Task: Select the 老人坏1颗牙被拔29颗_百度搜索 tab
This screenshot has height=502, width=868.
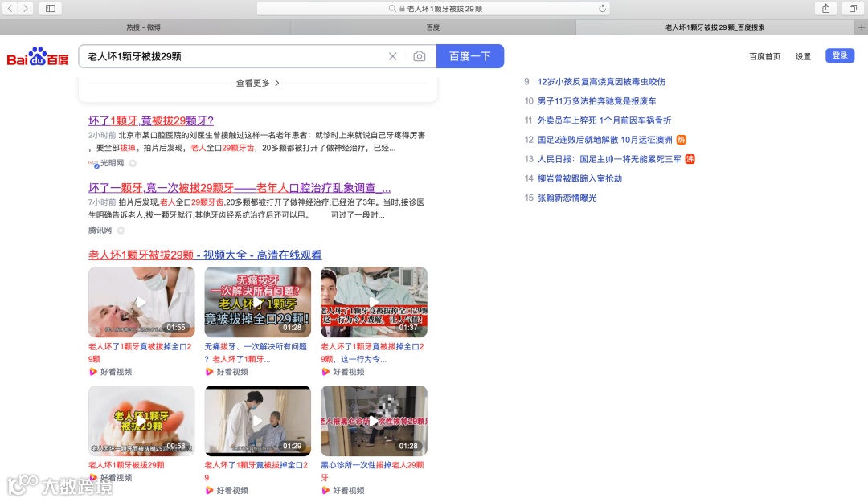Action: (x=714, y=27)
